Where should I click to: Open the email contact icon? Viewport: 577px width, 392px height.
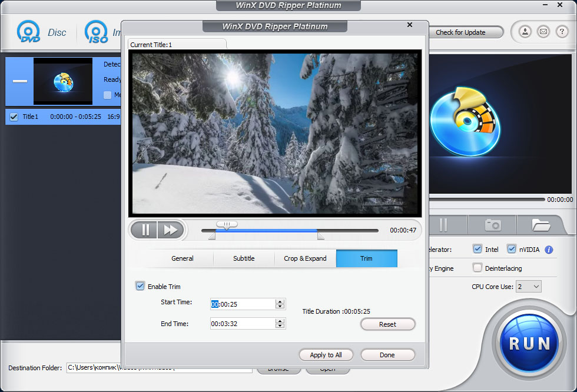[543, 32]
